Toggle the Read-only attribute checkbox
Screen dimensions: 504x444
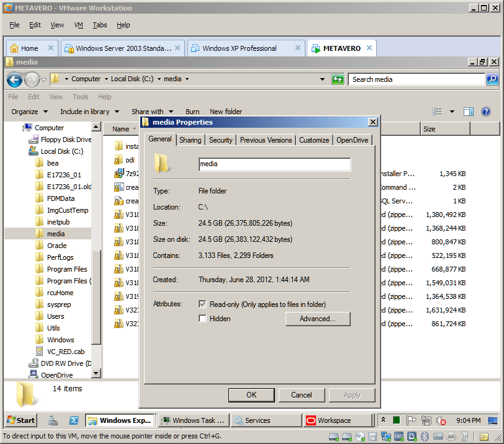tap(202, 304)
